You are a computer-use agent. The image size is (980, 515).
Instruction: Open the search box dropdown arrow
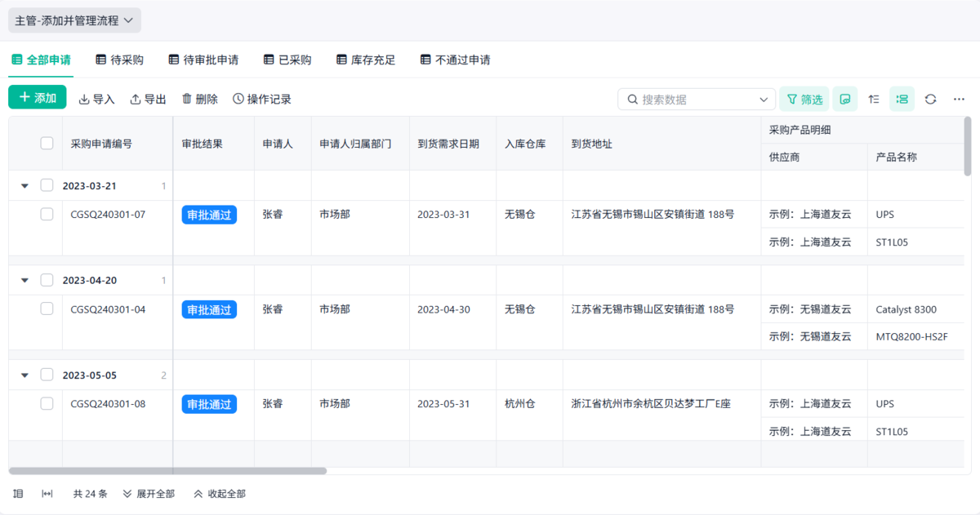tap(764, 100)
